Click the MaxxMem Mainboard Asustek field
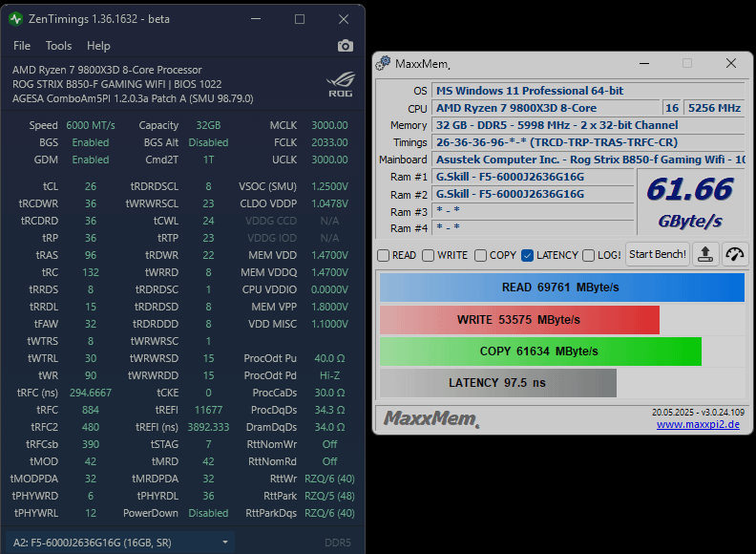Viewport: 756px width, 554px height. pos(588,160)
